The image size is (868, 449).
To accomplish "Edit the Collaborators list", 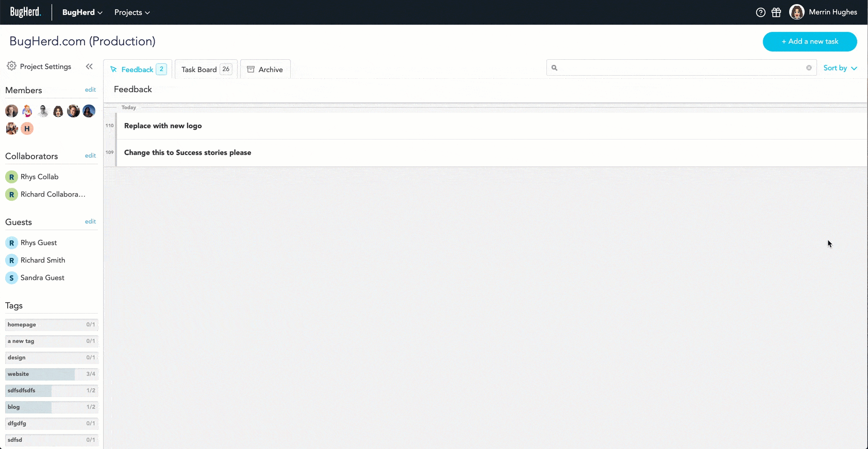I will (90, 156).
